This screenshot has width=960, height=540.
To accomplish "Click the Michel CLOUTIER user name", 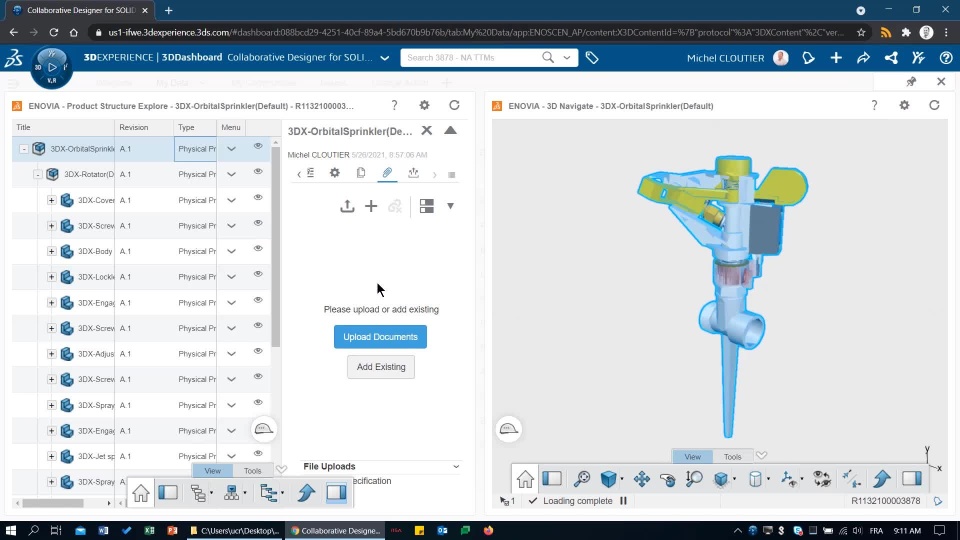I will tap(726, 58).
